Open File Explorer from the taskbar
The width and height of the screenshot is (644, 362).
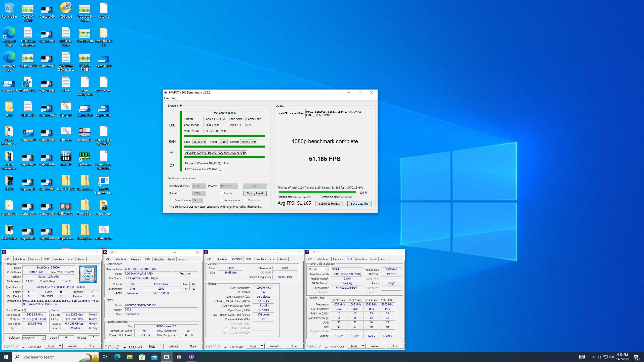point(130,357)
